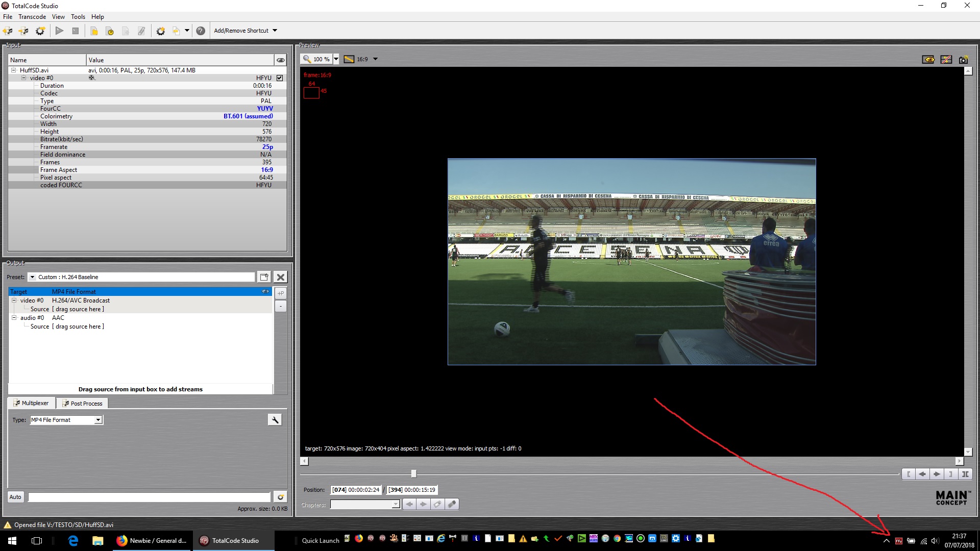Open Firefox Newbie / General taskbar item

[x=152, y=541]
